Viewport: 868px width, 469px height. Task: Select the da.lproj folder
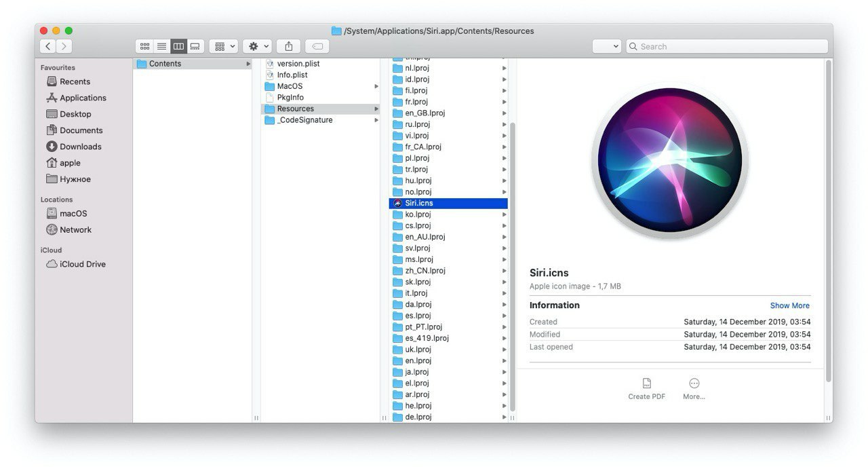pyautogui.click(x=448, y=304)
